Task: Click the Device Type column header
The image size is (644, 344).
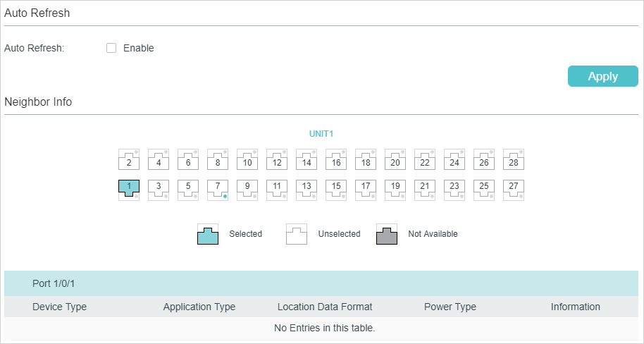Action: coord(59,307)
